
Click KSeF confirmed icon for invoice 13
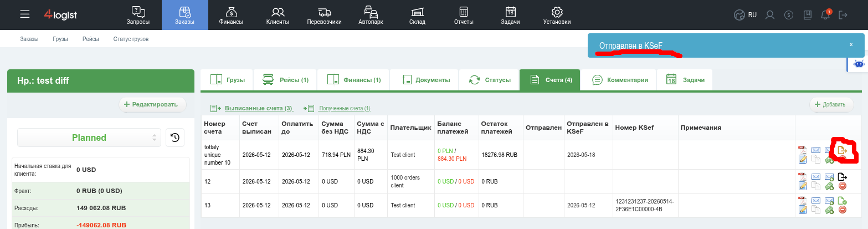[843, 201]
